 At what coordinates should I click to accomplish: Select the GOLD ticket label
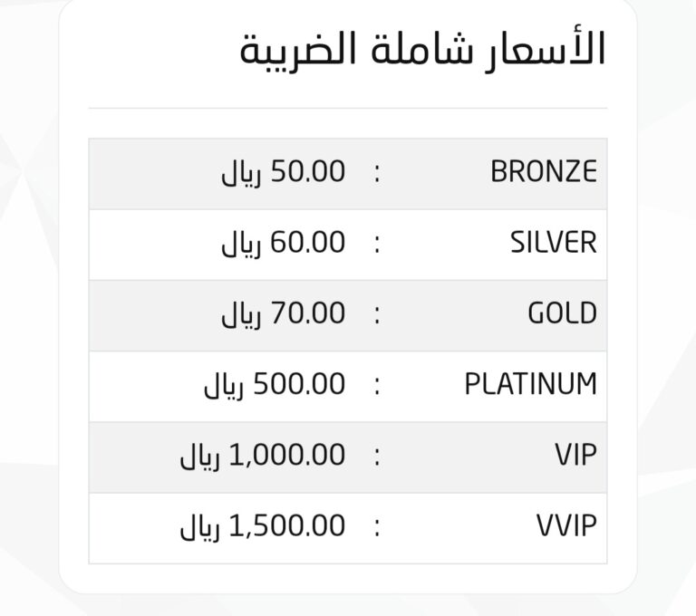(x=563, y=313)
